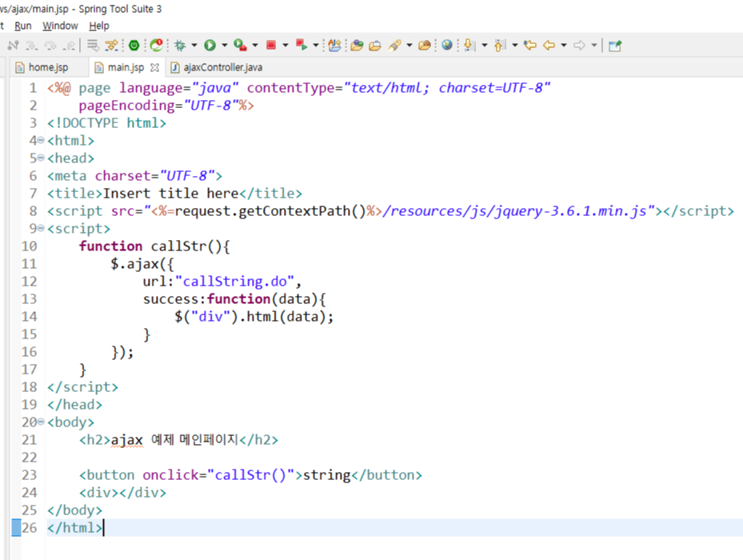Open the Previous Annotation dropdown arrow
The height and width of the screenshot is (560, 743).
pos(514,46)
